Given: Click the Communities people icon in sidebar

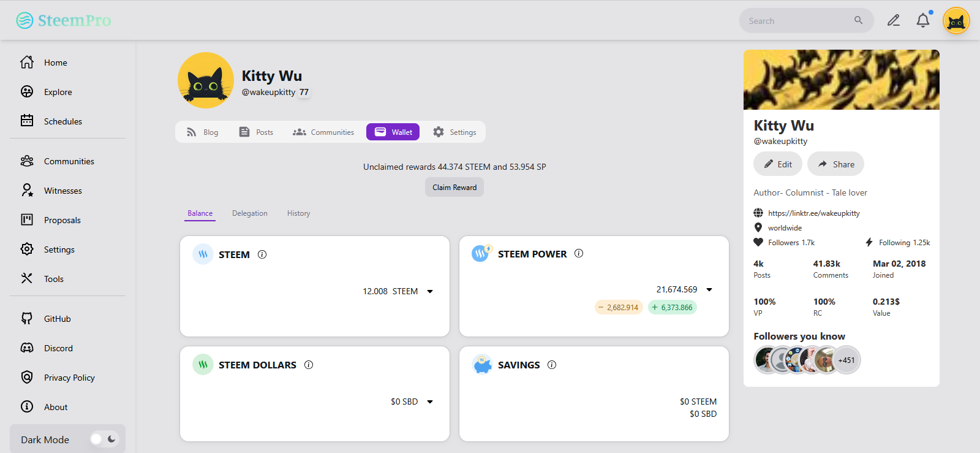Looking at the screenshot, I should tap(27, 161).
